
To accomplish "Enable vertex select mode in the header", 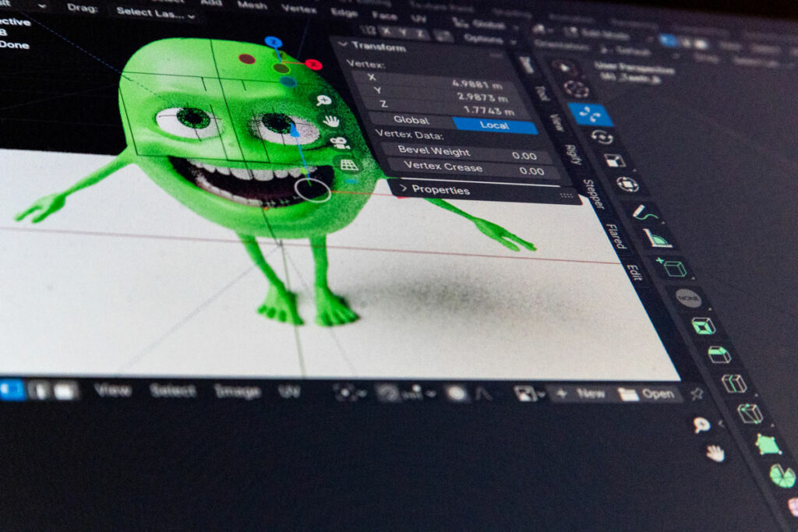I will pos(668,41).
